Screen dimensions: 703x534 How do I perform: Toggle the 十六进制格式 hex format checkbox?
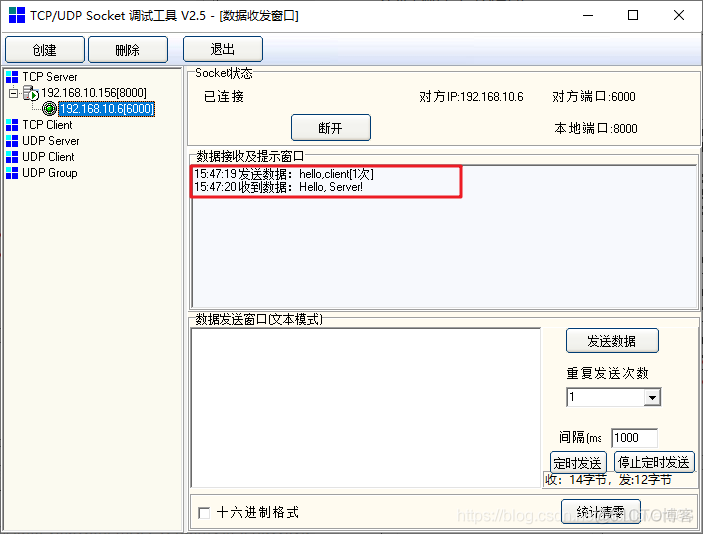click(204, 513)
